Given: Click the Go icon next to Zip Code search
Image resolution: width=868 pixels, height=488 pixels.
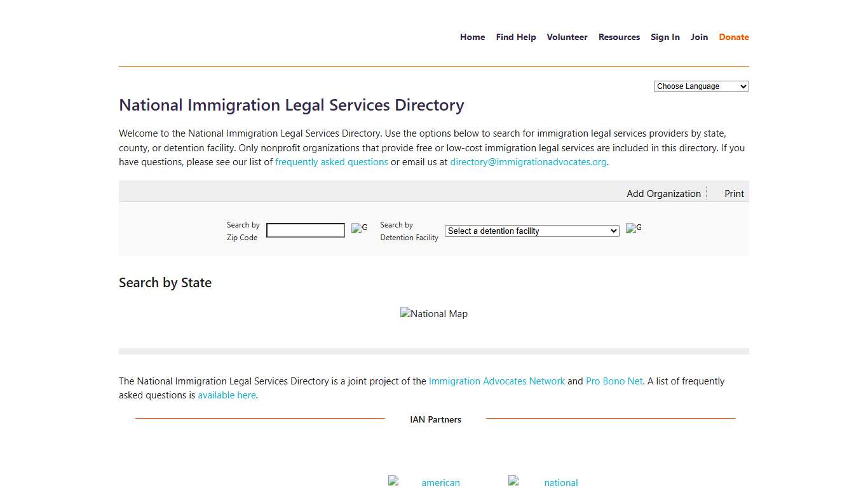Looking at the screenshot, I should tap(359, 229).
